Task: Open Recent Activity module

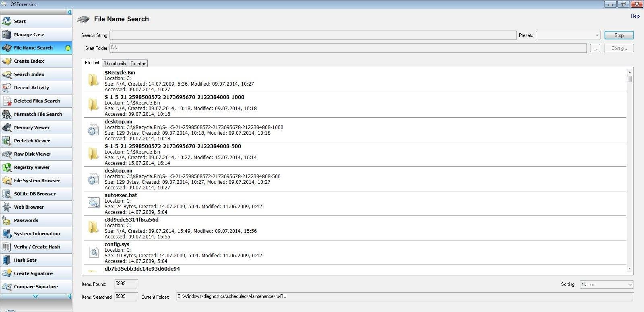Action: pos(36,88)
